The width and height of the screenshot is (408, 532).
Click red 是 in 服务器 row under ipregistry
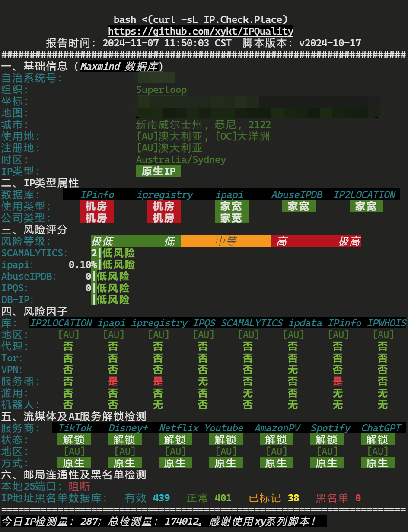(x=158, y=381)
